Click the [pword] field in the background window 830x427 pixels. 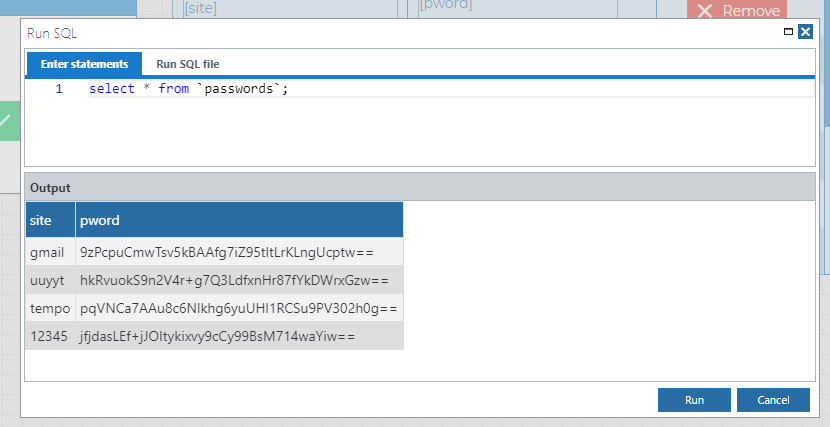(x=518, y=7)
